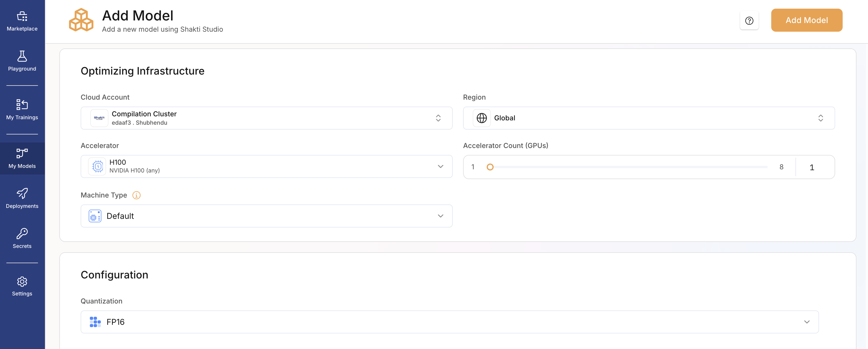Open the Region Global selector
868x349 pixels.
click(x=648, y=118)
